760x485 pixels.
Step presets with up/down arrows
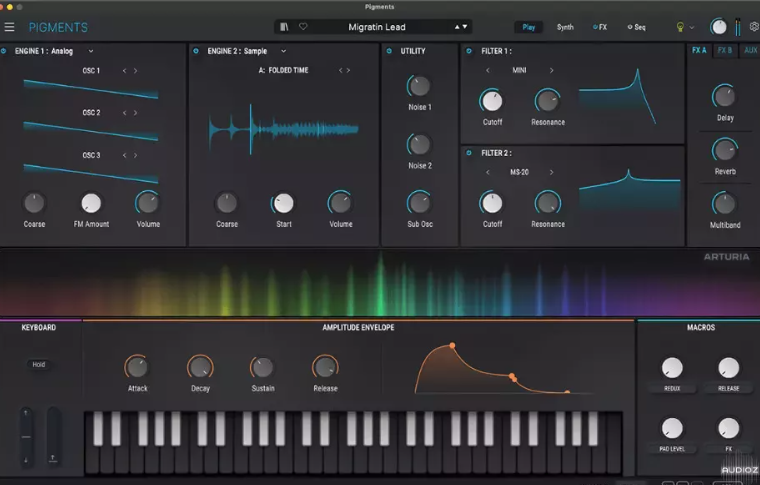(461, 27)
